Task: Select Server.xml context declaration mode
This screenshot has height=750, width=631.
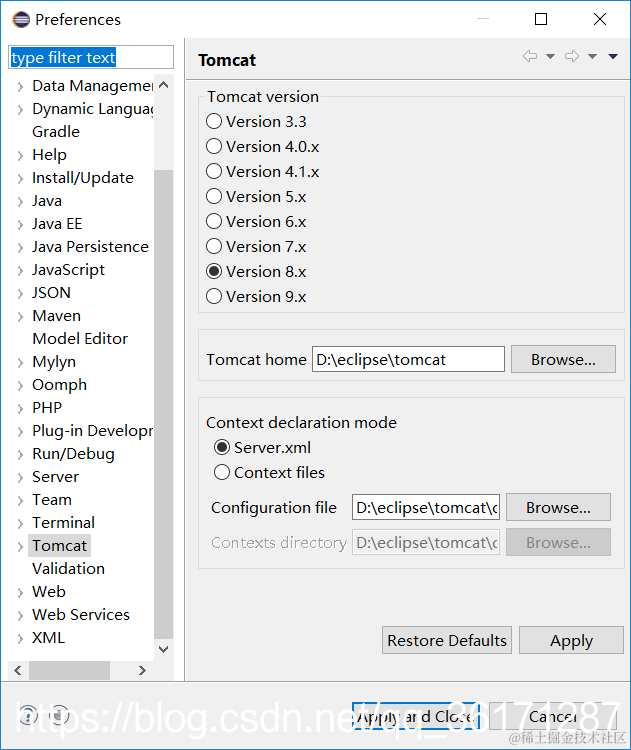Action: click(222, 448)
